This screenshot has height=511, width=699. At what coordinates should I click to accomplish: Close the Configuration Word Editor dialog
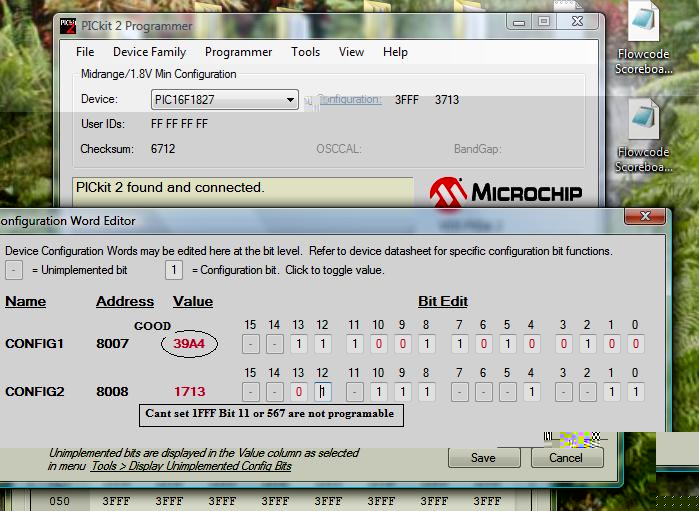point(645,216)
